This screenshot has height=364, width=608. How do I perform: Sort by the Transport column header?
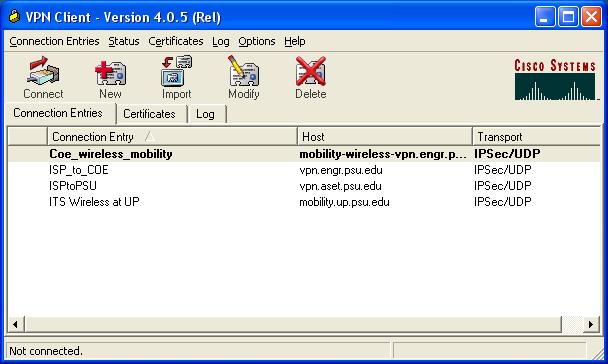[536, 137]
